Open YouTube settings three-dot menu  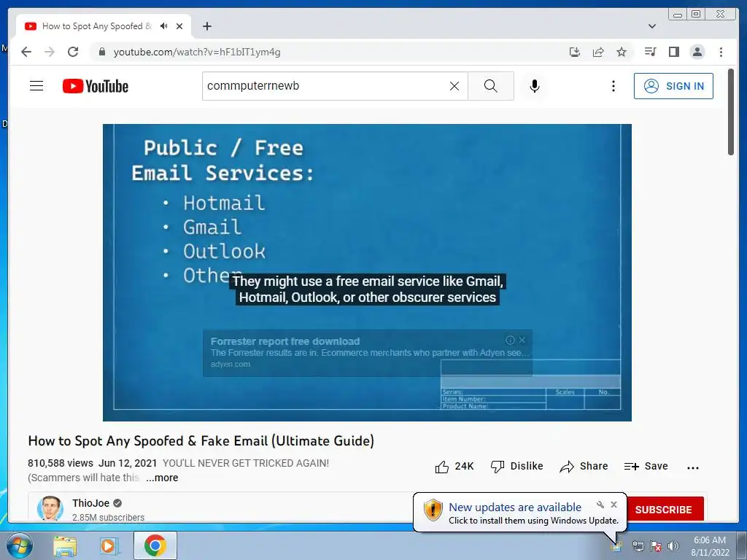point(613,86)
